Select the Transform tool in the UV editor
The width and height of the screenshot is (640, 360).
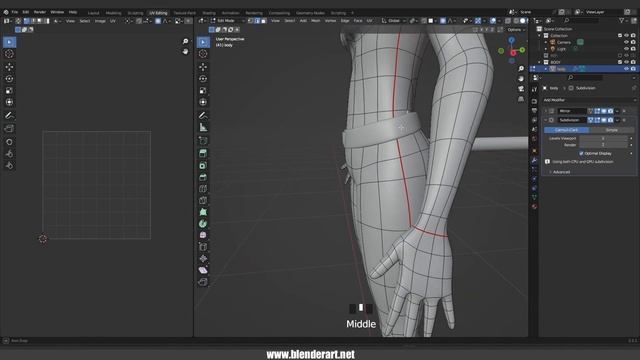click(x=9, y=102)
